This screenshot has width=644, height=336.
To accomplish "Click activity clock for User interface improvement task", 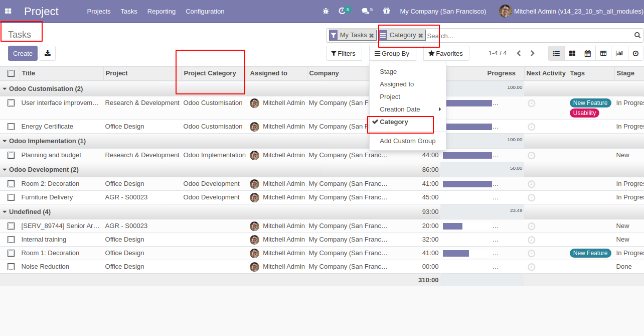I will (532, 103).
